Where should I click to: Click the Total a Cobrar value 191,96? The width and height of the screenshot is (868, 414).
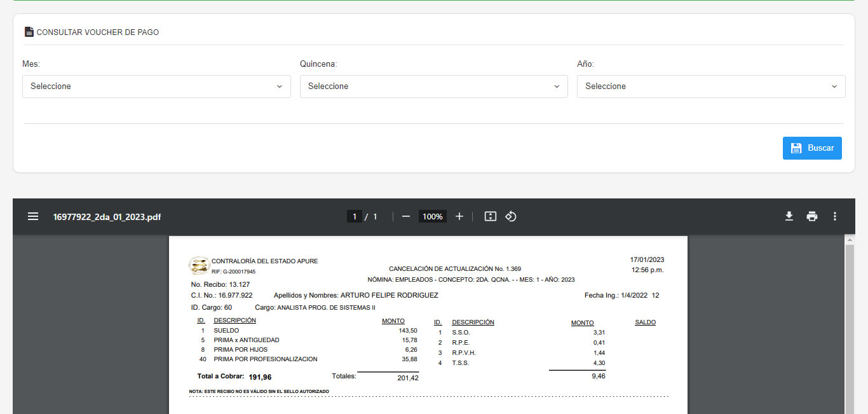pos(260,377)
